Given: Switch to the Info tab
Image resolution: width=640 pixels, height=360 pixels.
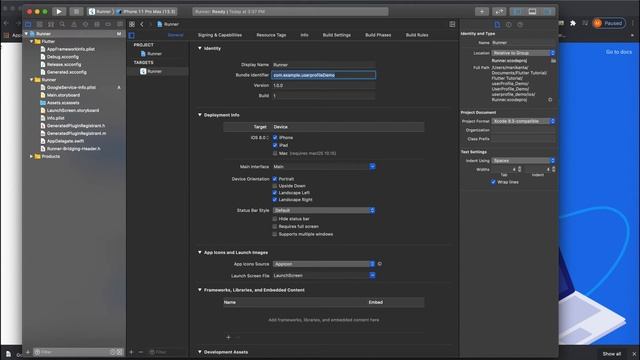Looking at the screenshot, I should pos(304,35).
